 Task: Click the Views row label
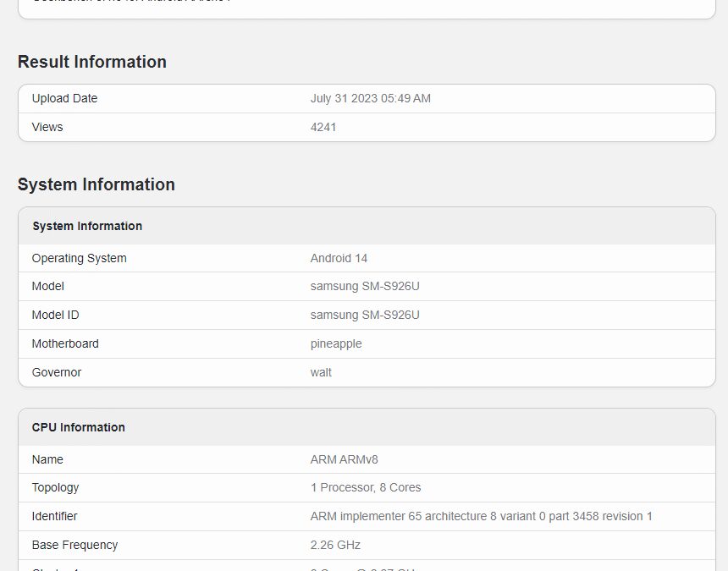pos(47,127)
